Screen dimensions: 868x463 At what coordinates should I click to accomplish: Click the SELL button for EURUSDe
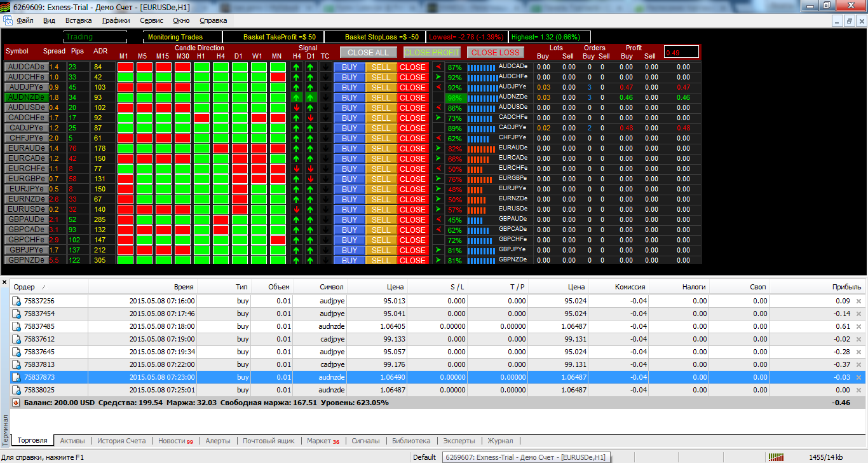point(381,209)
